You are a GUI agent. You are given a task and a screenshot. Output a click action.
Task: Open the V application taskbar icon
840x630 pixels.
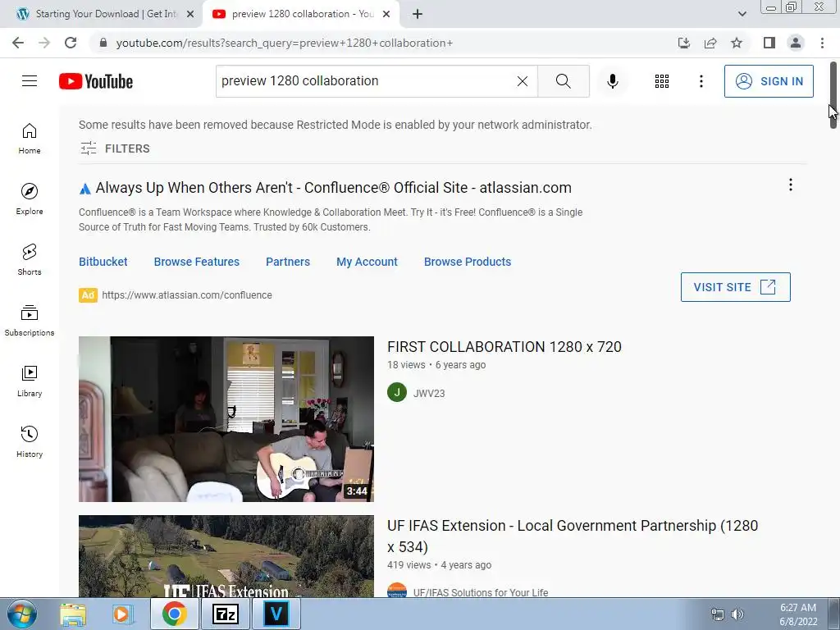276,614
